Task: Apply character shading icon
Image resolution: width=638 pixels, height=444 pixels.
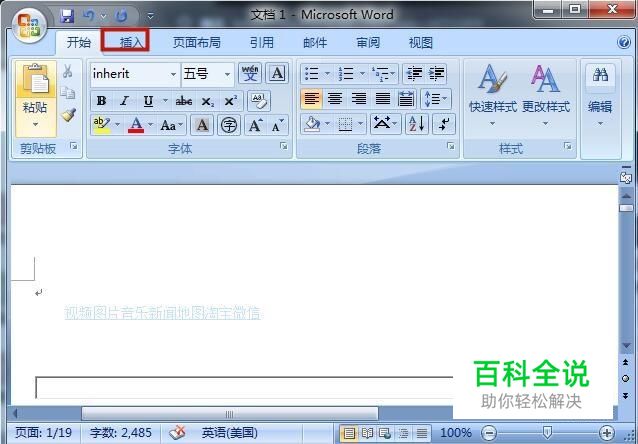Action: [x=202, y=125]
